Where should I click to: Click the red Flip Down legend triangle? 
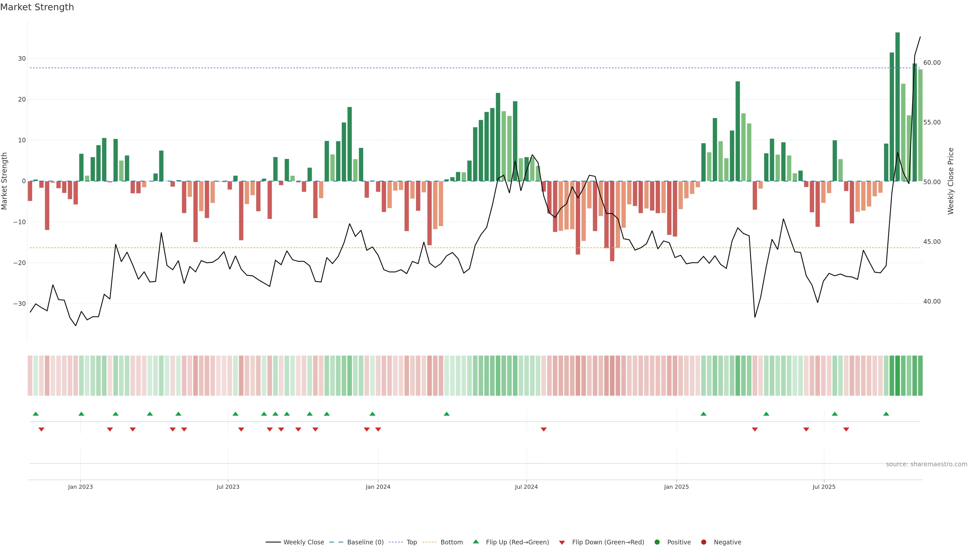coord(562,543)
